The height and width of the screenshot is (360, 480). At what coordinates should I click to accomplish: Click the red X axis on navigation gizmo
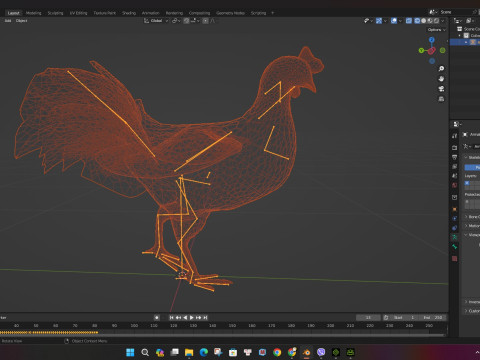[432, 51]
